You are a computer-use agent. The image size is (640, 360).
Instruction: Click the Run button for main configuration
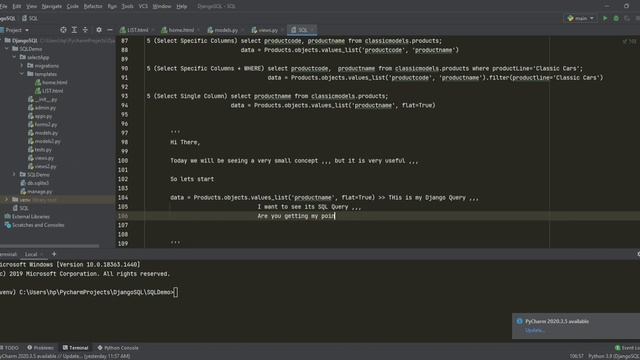(x=605, y=18)
